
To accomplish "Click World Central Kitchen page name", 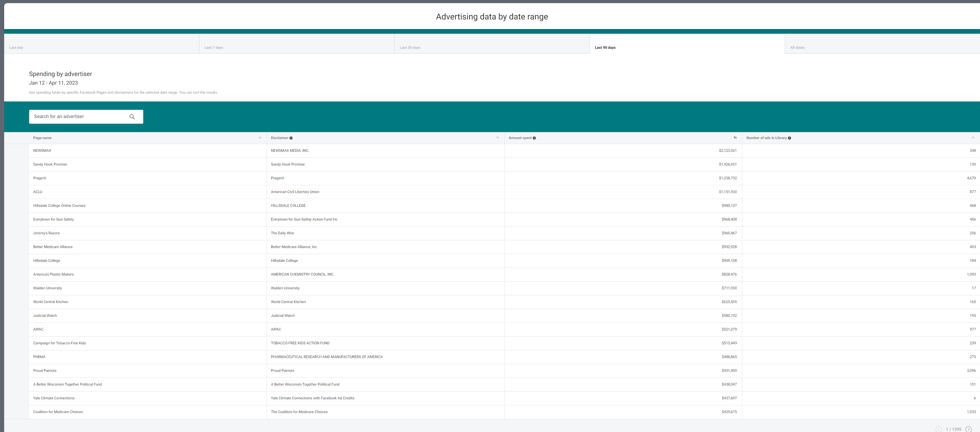I will tap(51, 301).
